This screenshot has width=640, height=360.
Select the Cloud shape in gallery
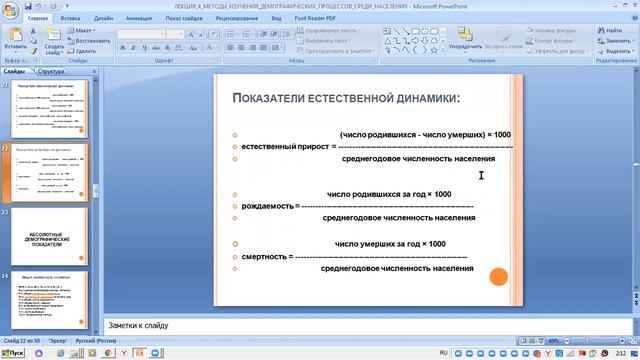click(x=434, y=41)
